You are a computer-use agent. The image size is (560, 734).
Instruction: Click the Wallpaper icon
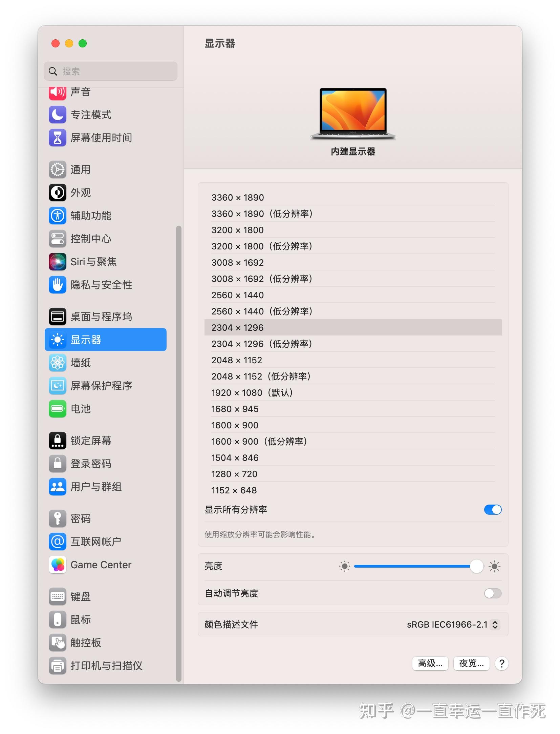[x=57, y=363]
